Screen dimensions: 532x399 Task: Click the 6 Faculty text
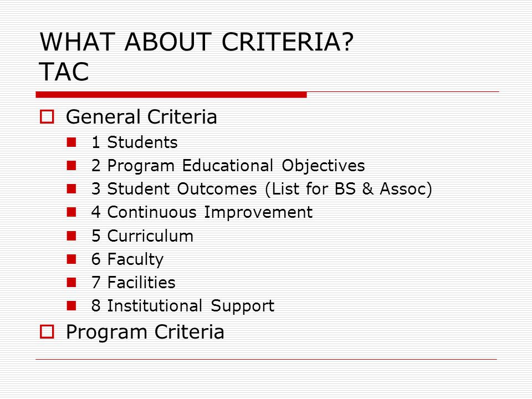click(127, 259)
